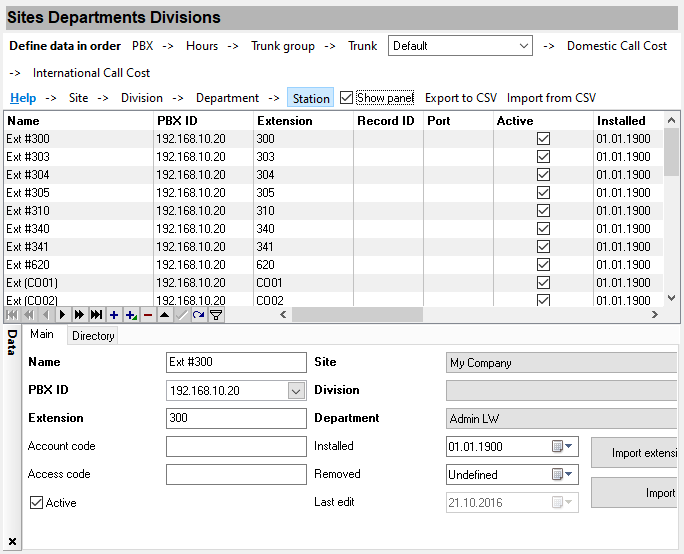Screen dimensions: 684x554
Task: Go to first record navigator button
Action: pos(12,315)
